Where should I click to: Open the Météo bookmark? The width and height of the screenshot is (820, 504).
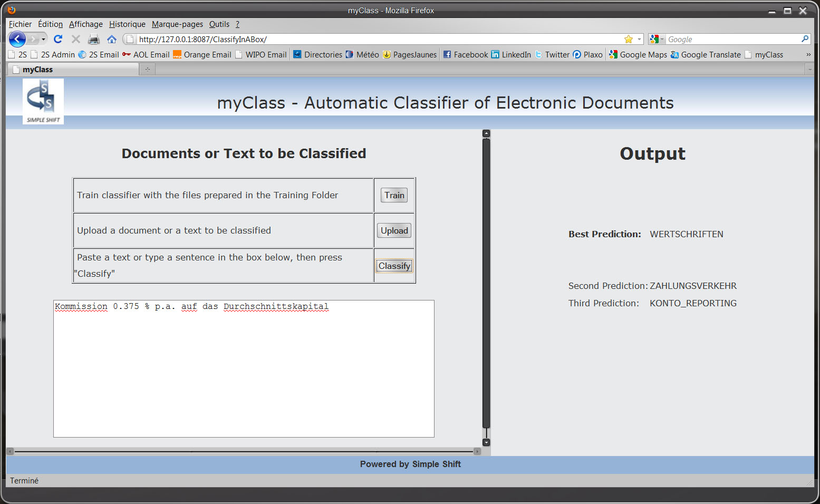tap(362, 55)
